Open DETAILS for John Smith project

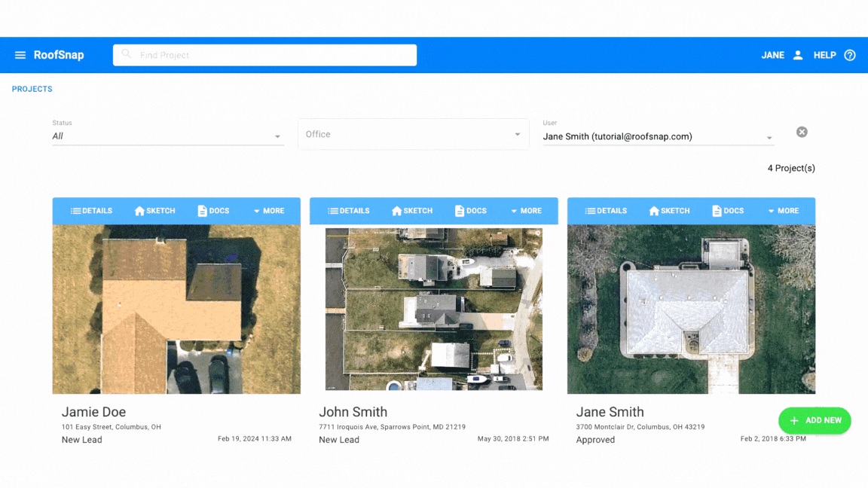pyautogui.click(x=348, y=211)
